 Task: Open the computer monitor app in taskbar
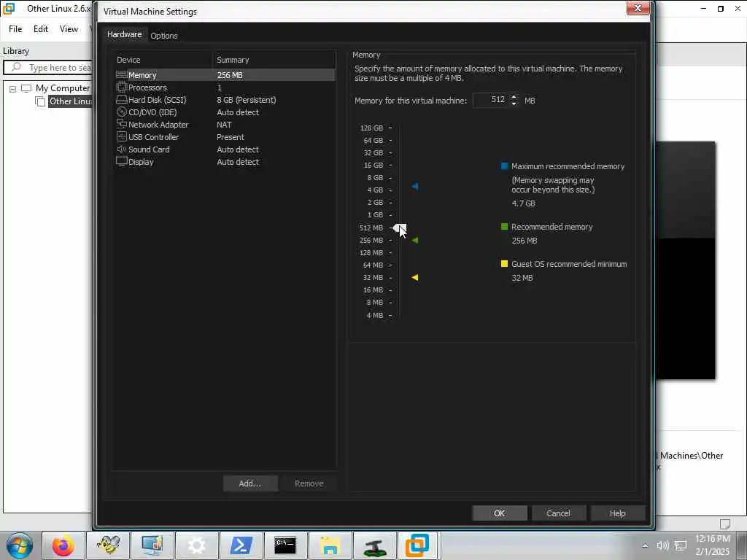152,545
